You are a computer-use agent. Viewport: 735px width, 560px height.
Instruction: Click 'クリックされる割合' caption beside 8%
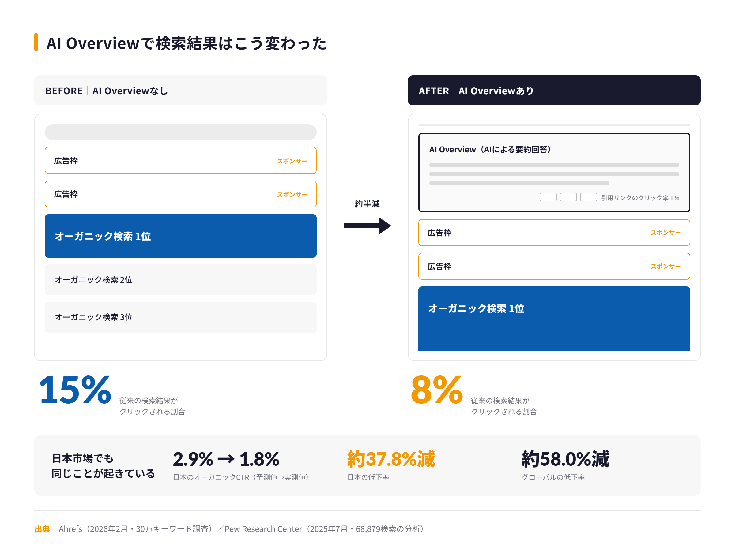click(x=503, y=412)
